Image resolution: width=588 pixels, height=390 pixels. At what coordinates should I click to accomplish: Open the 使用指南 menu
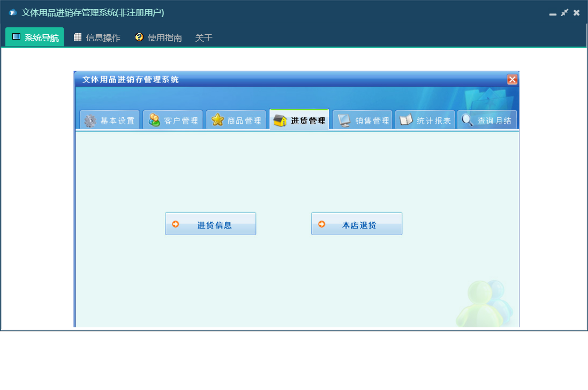[159, 37]
